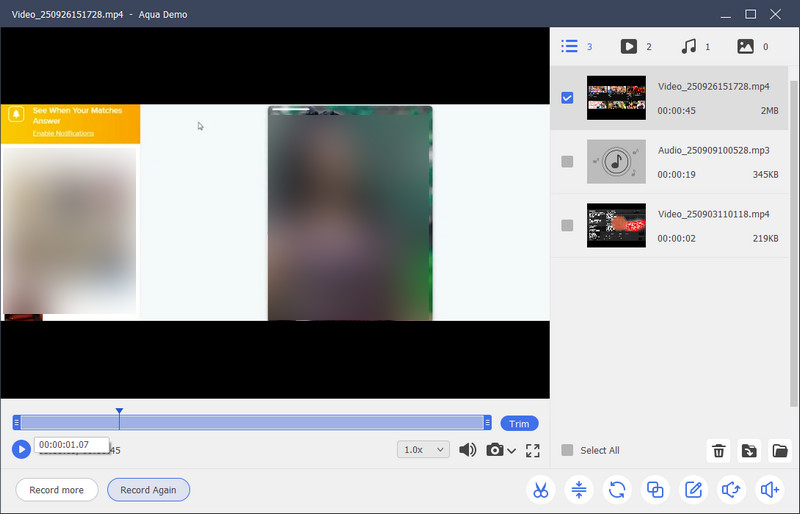The image size is (800, 514).
Task: Click the scissors cut tool icon
Action: [x=540, y=489]
